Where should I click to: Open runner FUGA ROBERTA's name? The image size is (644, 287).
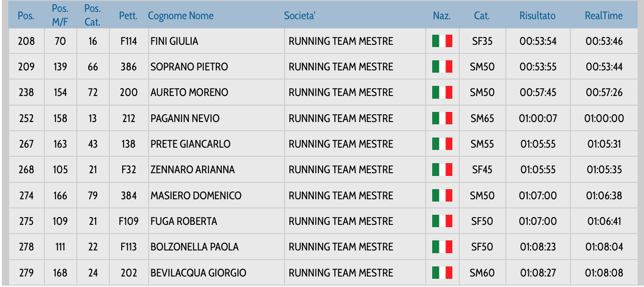(184, 221)
